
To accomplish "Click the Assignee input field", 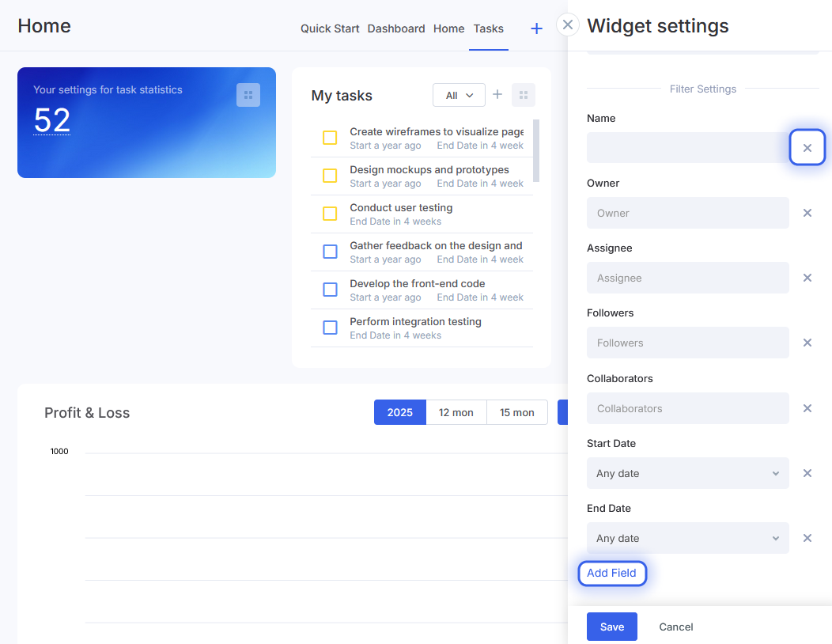I will tap(688, 278).
